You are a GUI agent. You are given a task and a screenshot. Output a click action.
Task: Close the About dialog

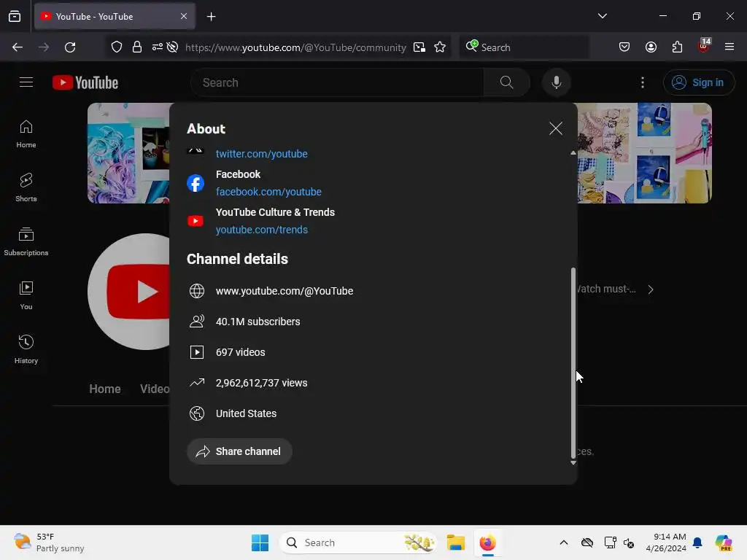coord(555,128)
